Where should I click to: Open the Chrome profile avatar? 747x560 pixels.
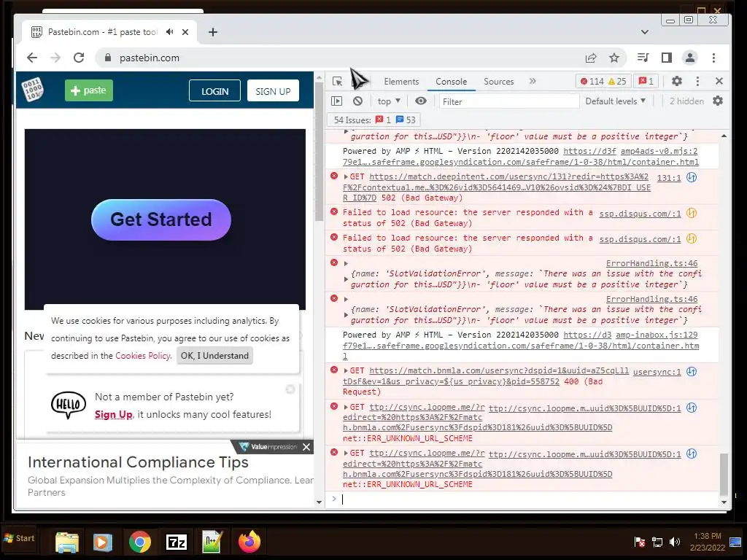[690, 58]
